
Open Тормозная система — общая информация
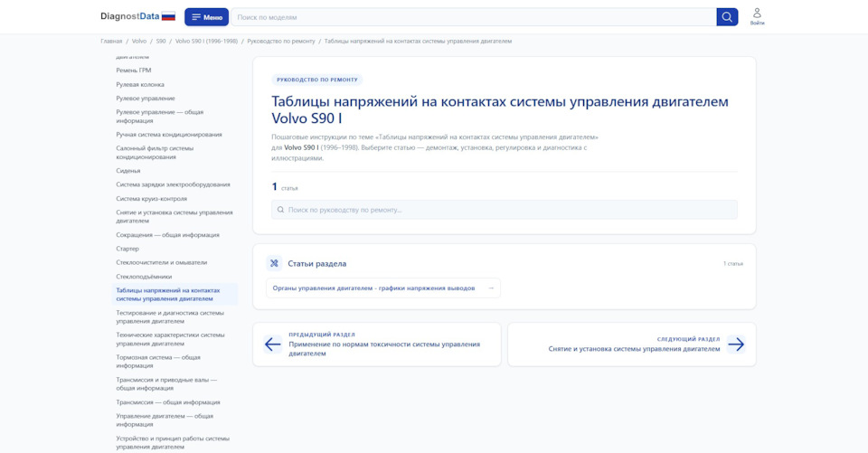(158, 362)
